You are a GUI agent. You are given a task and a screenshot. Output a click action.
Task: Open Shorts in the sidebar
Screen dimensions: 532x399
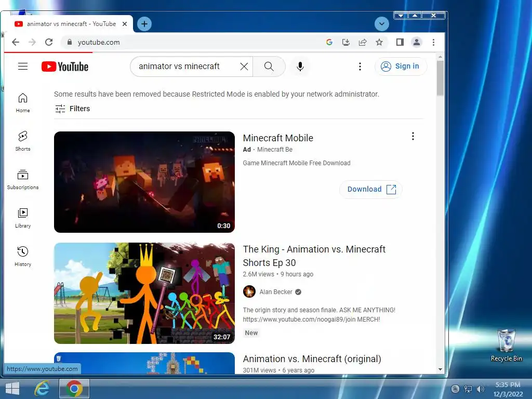[23, 141]
